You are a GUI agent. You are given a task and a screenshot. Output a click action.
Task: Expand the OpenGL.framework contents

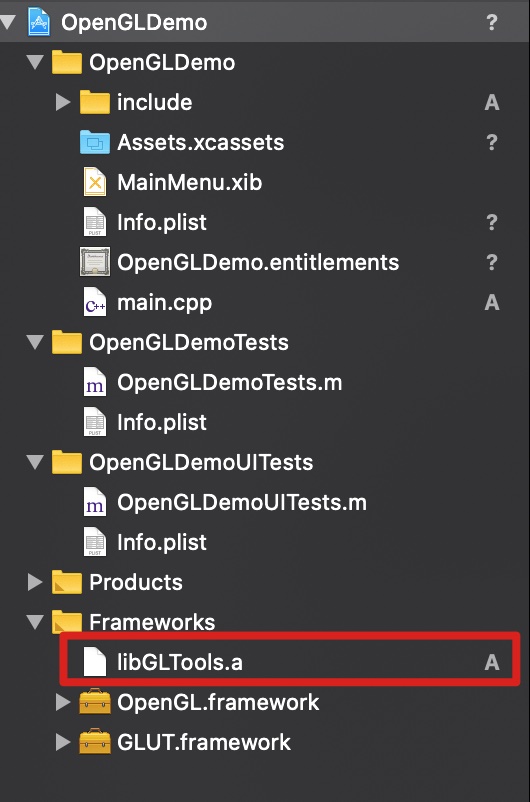pyautogui.click(x=62, y=702)
